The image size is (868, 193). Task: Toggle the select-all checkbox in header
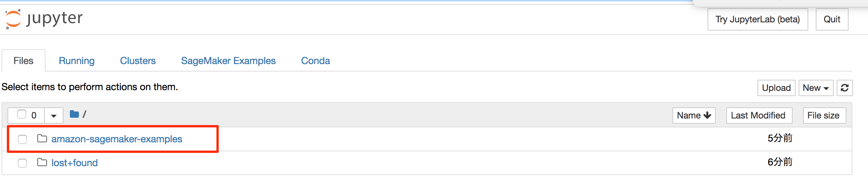(22, 114)
